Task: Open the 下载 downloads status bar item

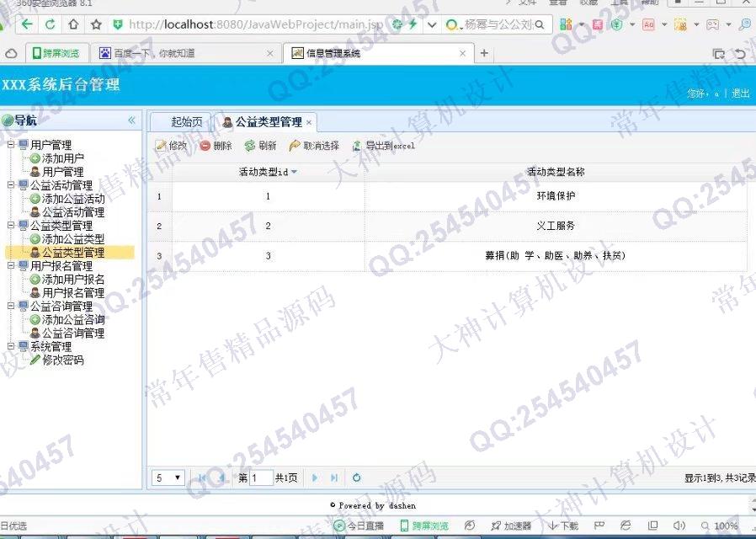Action: pos(563,526)
